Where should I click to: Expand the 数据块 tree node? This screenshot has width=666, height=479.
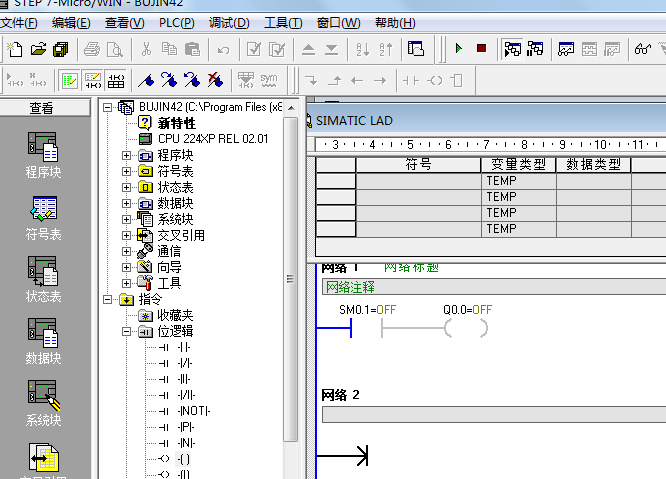pos(126,203)
